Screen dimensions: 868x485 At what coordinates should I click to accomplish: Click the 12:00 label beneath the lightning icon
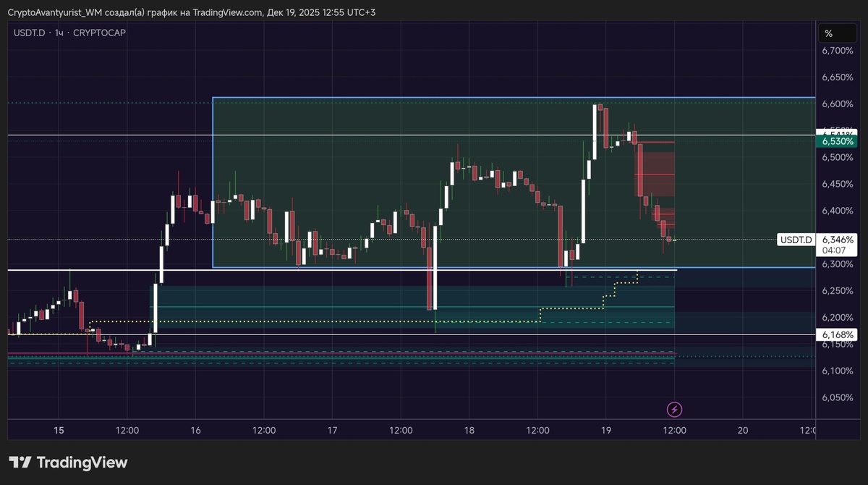coord(675,430)
